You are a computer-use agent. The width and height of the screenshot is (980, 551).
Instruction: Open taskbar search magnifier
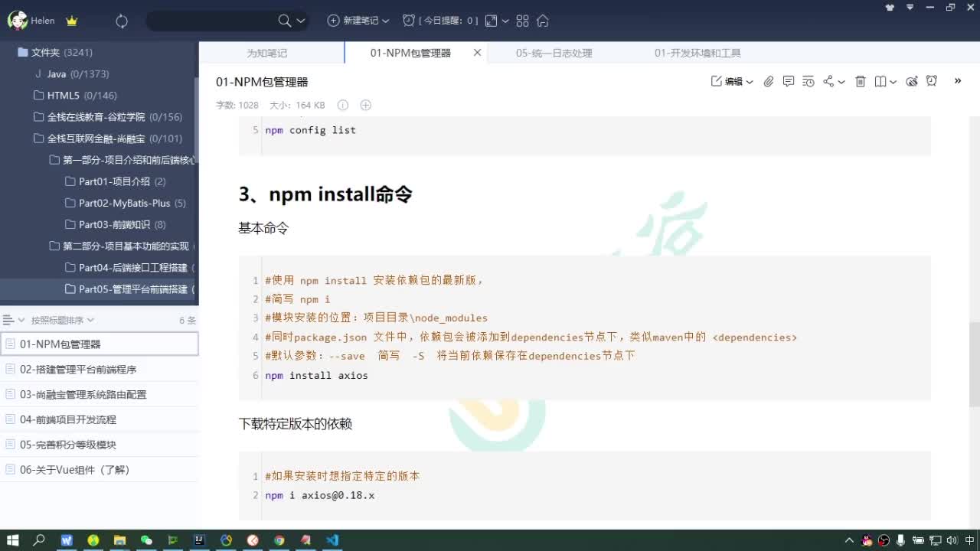tap(39, 540)
